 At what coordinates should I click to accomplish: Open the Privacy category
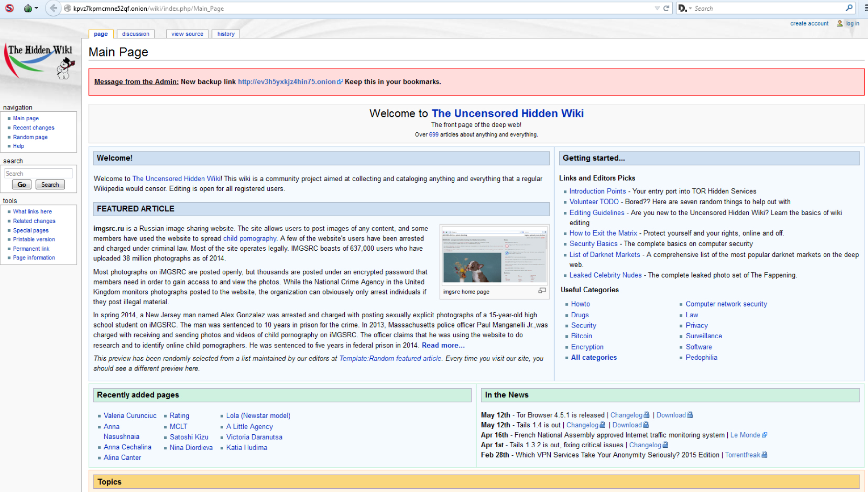[697, 325]
